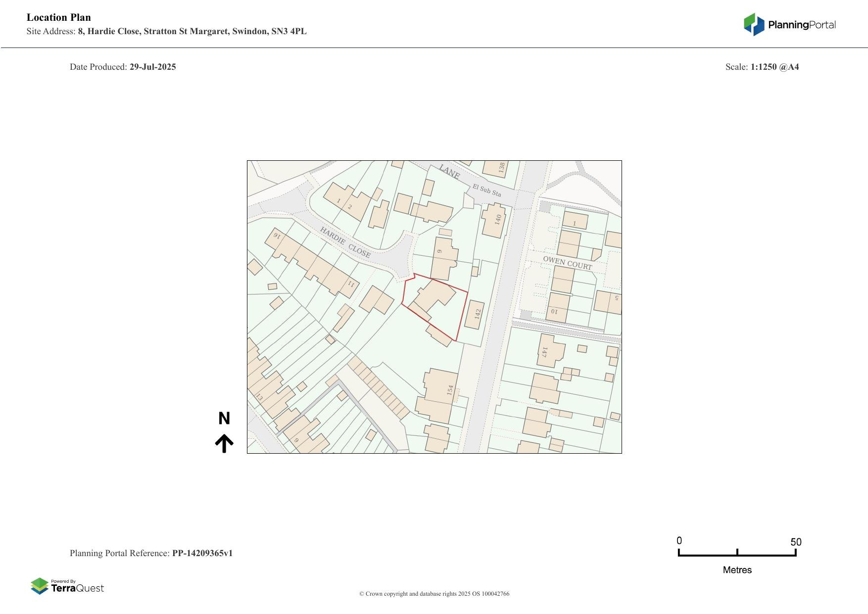Click the Owen Court street label

point(567,263)
